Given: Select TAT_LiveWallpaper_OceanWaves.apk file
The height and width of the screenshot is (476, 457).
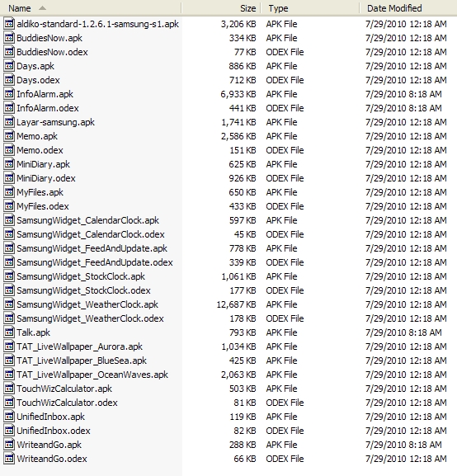Looking at the screenshot, I should (92, 375).
